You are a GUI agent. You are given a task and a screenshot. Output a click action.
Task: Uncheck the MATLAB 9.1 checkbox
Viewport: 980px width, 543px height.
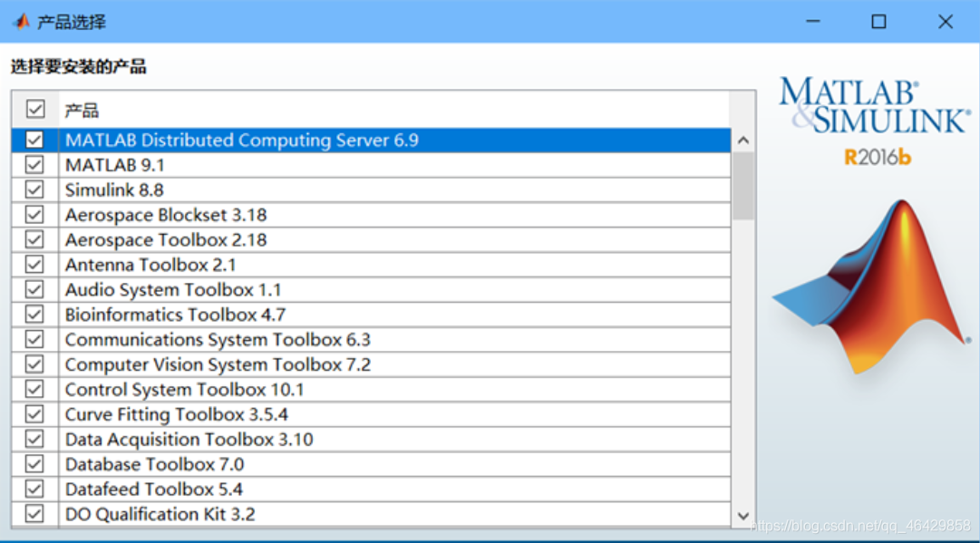coord(34,165)
